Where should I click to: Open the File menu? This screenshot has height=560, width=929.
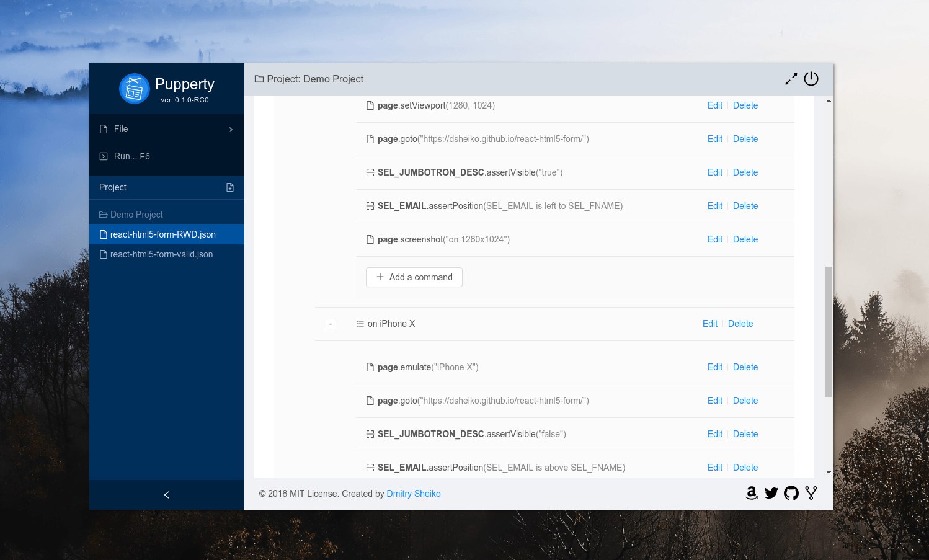pos(167,129)
